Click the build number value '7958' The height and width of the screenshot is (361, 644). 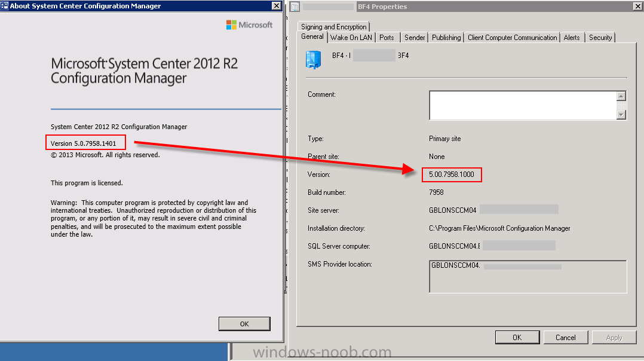coord(436,192)
